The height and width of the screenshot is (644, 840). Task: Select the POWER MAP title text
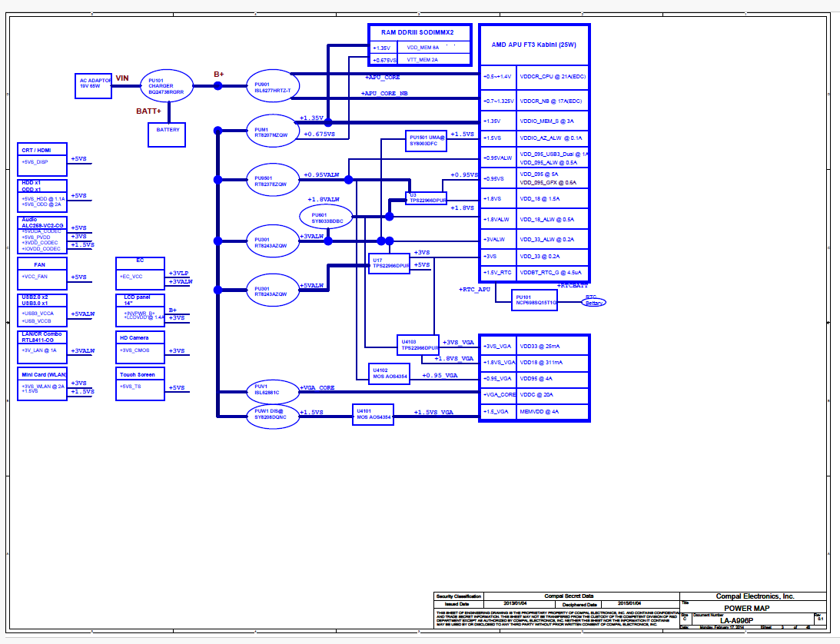[747, 608]
